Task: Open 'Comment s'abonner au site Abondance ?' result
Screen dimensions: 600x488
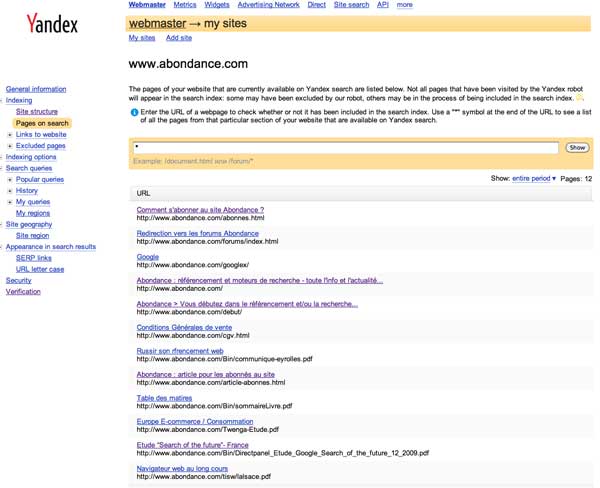Action: (200, 210)
